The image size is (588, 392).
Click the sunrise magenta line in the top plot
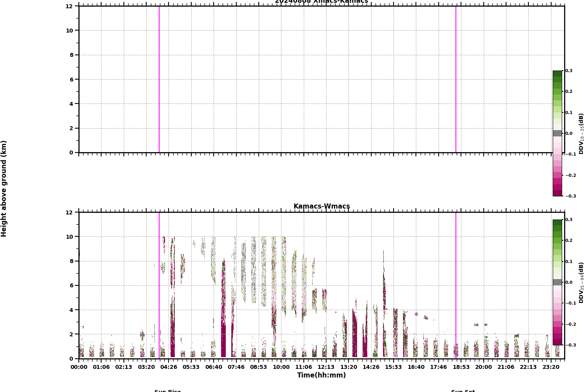tap(159, 79)
